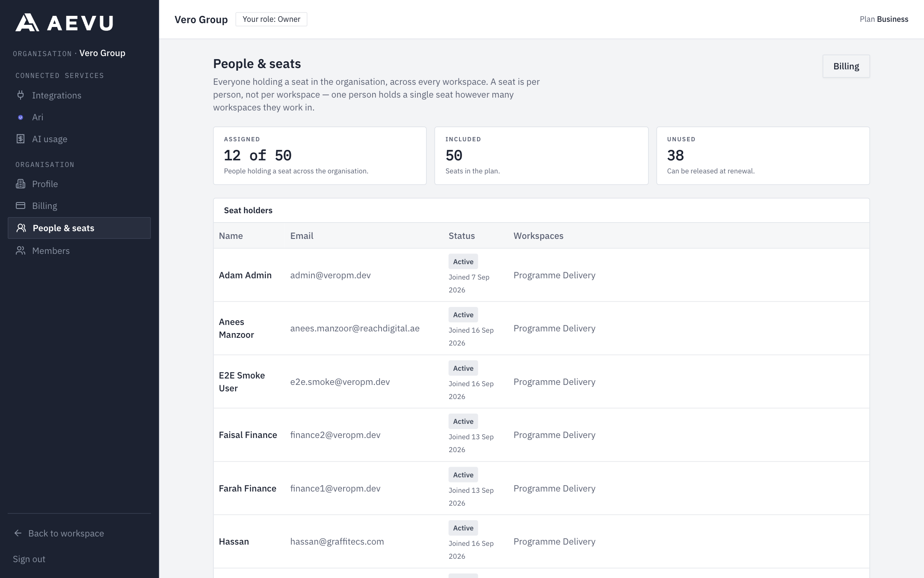Screen dimensions: 924x578
Task: Select the Anees Manzoor seat holder row
Action: coord(541,328)
